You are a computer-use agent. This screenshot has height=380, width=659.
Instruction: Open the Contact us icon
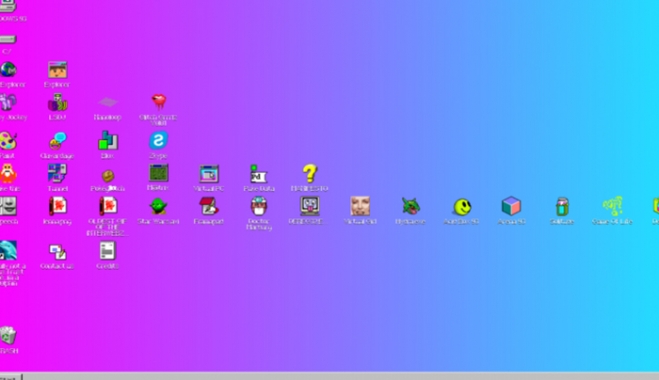[x=58, y=252]
